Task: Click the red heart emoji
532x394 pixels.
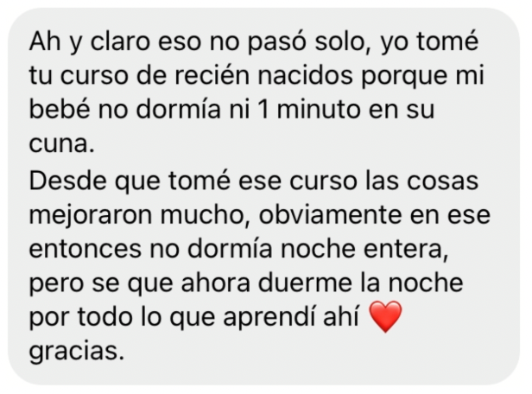Action: click(x=385, y=316)
